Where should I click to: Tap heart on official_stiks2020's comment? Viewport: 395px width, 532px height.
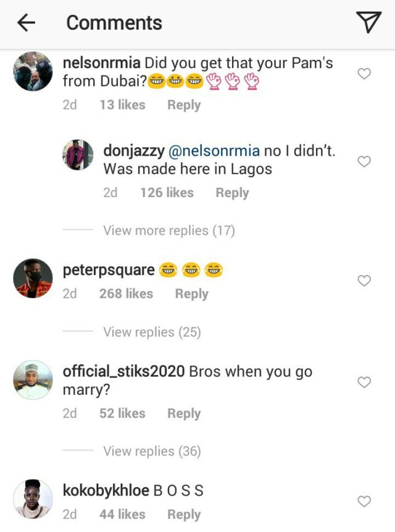365,382
